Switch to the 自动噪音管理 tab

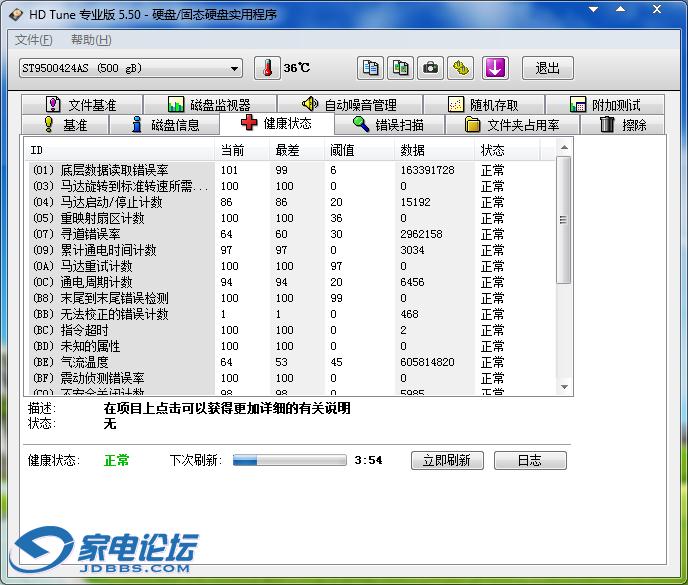click(x=350, y=104)
